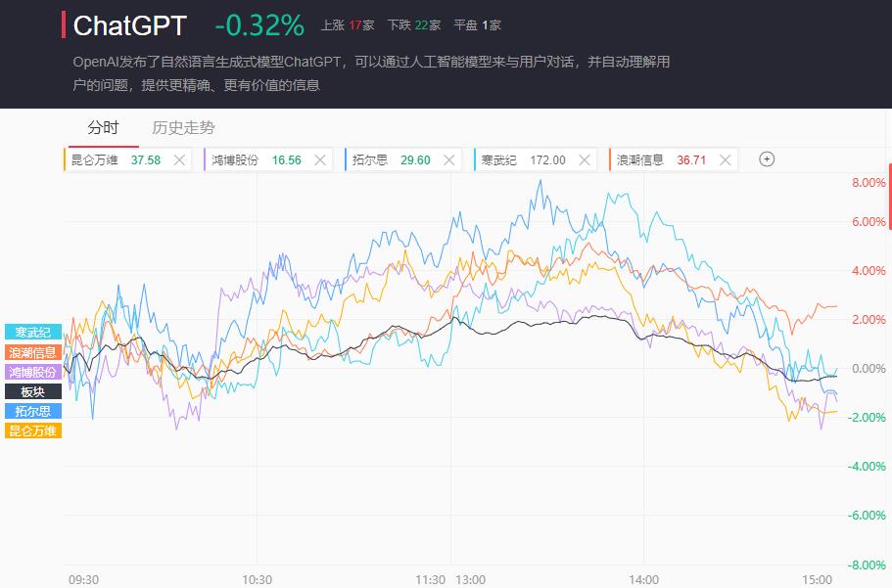Screen dimensions: 892x588
Task: Remove 昆仑万维 from the comparison chips
Action: (179, 160)
